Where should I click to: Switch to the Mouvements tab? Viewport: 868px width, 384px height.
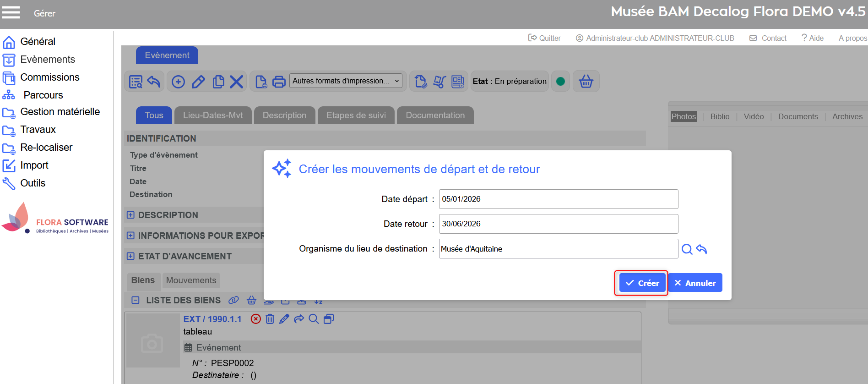coord(191,280)
